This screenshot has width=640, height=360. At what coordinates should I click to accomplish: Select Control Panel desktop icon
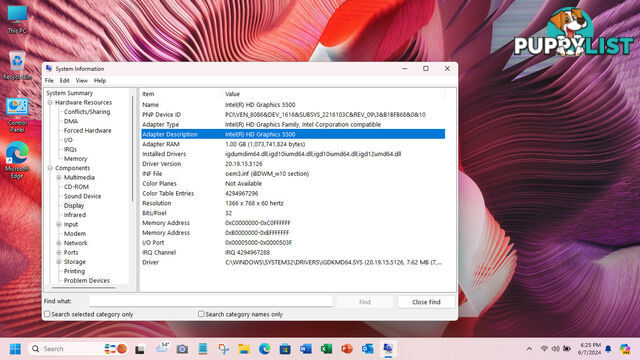click(x=17, y=116)
